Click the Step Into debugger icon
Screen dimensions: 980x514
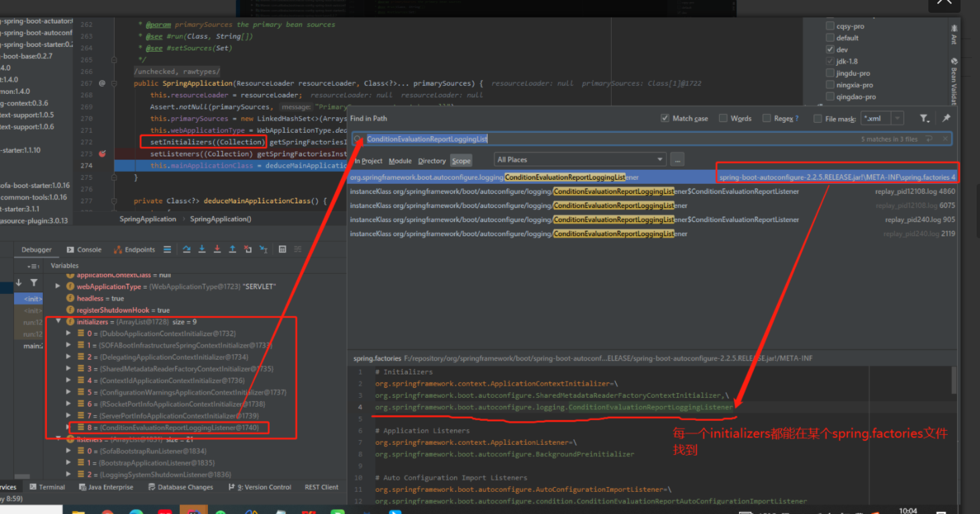coord(202,249)
